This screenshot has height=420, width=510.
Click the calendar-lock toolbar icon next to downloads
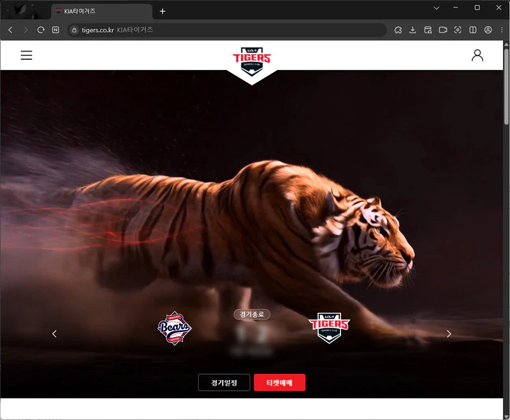click(x=428, y=30)
